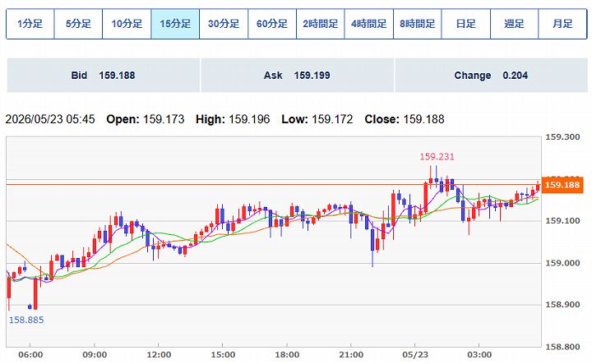Click the 12:00 time axis label
Screen dimensions: 592x364
point(159,355)
